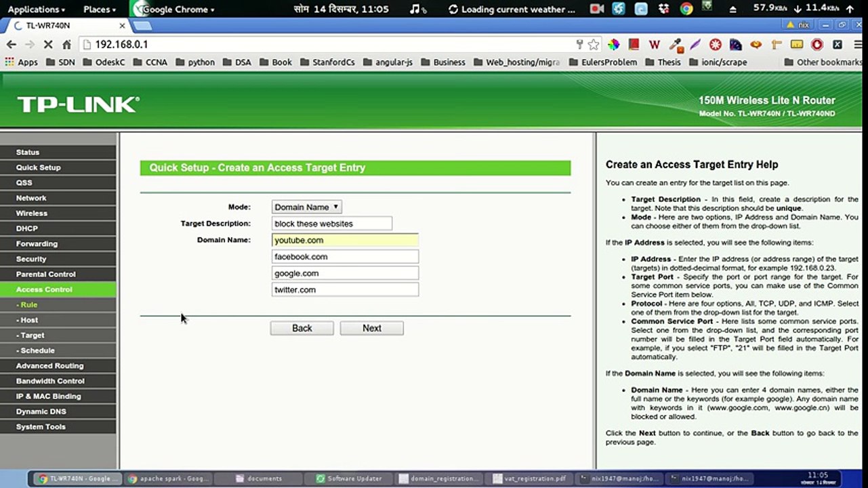Open Parental Control in sidebar
The height and width of the screenshot is (488, 868).
58,274
